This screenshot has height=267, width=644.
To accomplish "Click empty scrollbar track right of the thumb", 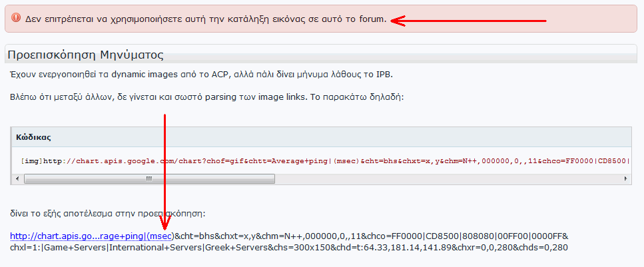I will (x=448, y=178).
